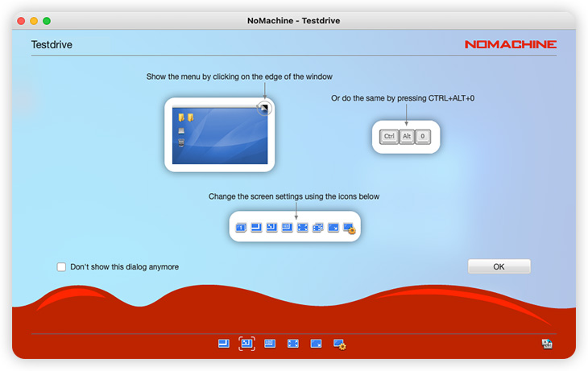Click the page-peel corner icon on the desktop illustration

click(x=265, y=108)
